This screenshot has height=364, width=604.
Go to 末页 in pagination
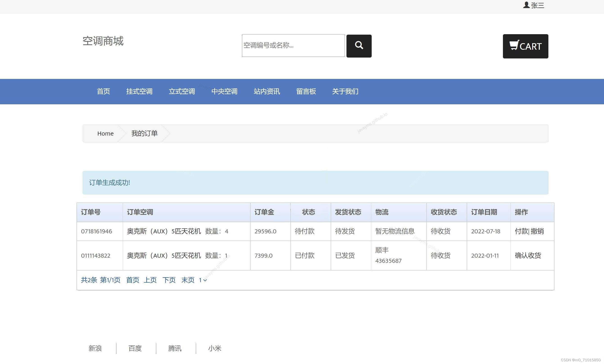(x=188, y=280)
